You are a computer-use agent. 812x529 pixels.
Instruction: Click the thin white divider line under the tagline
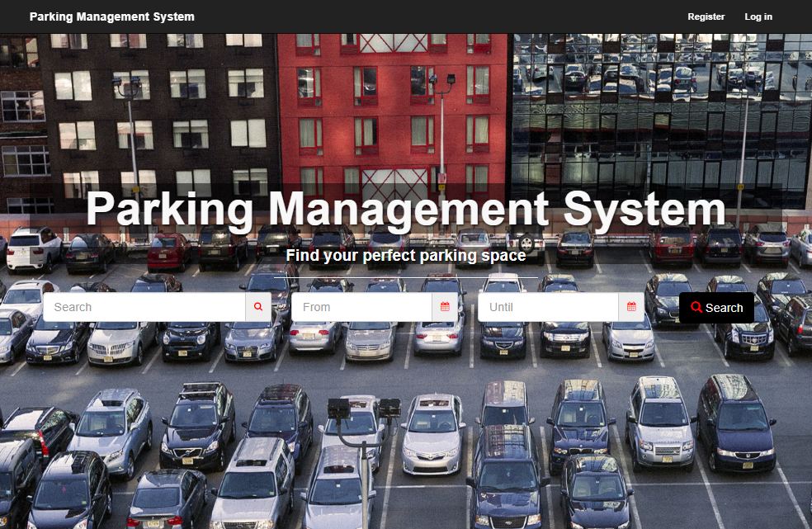tap(405, 277)
